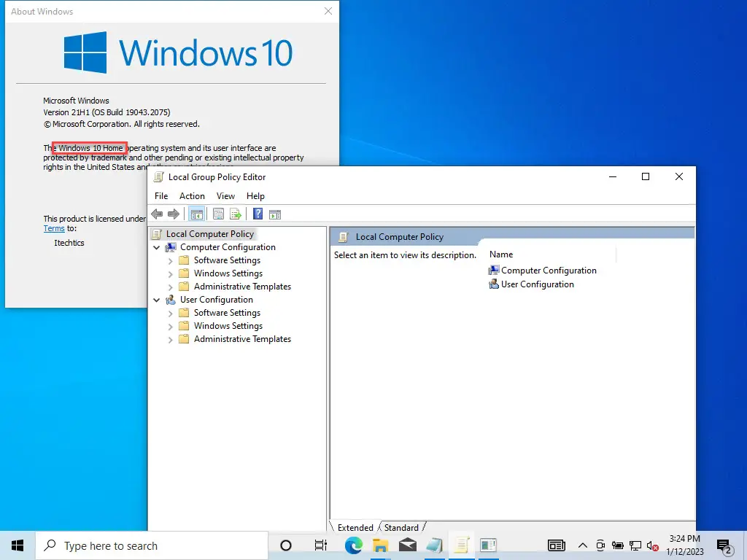Launch Microsoft Edge from the taskbar
The height and width of the screenshot is (560, 747).
pyautogui.click(x=354, y=545)
